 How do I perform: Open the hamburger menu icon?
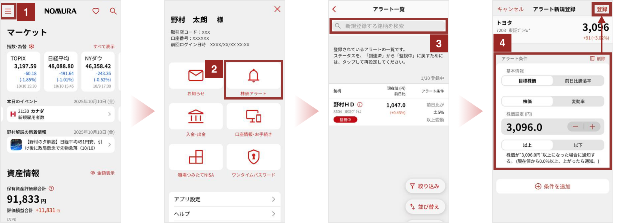8,11
